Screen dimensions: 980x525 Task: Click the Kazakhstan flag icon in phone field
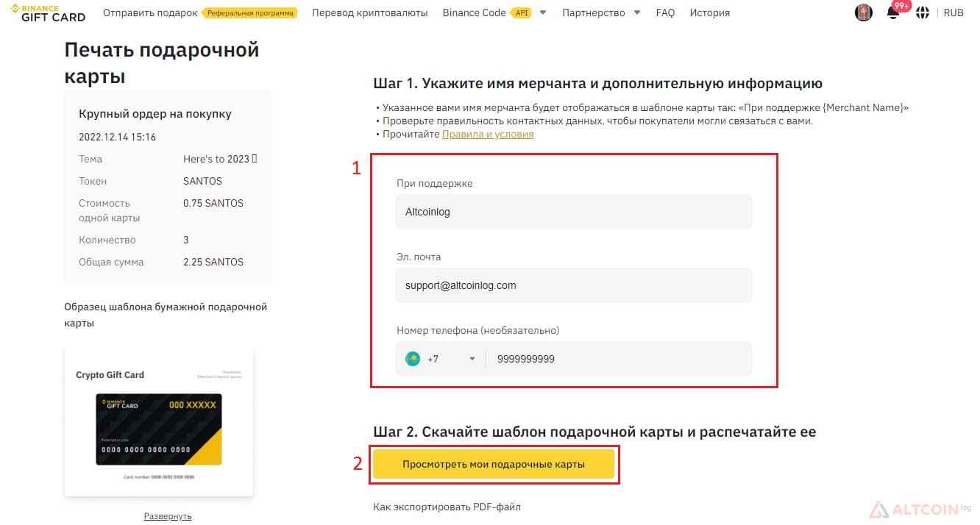[x=413, y=359]
